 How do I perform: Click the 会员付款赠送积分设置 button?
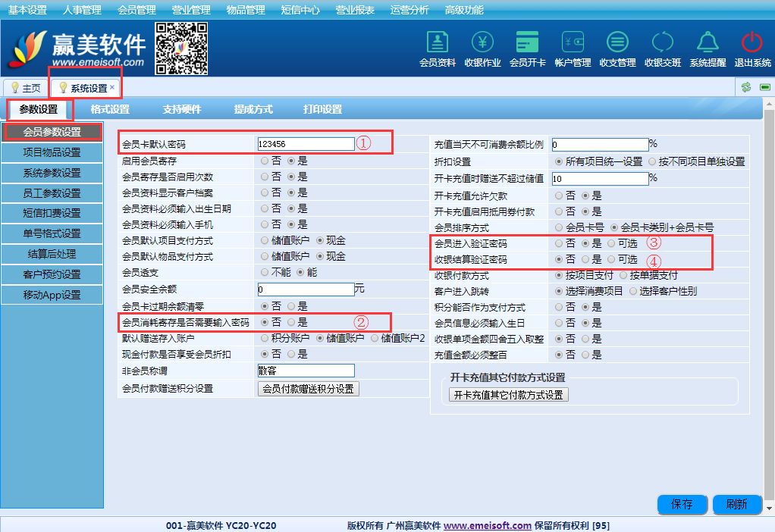pos(308,389)
